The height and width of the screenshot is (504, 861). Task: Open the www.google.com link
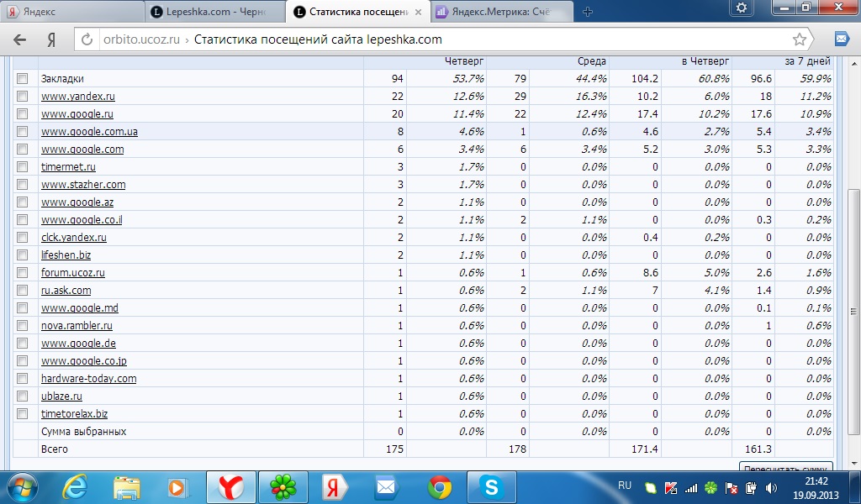(82, 149)
